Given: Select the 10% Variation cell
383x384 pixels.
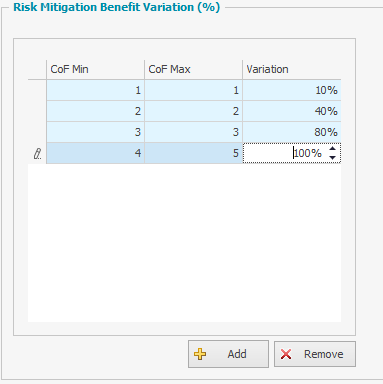Looking at the screenshot, I should pyautogui.click(x=292, y=90).
